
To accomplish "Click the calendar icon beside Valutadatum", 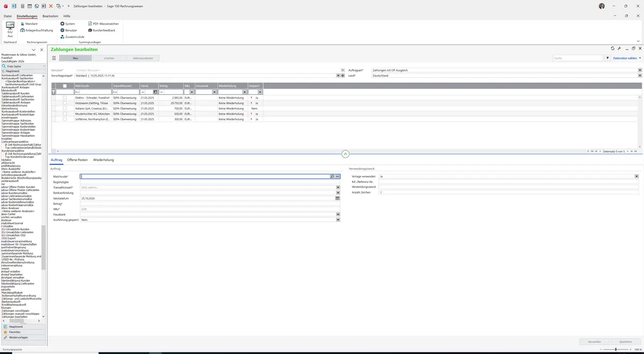I will [338, 198].
